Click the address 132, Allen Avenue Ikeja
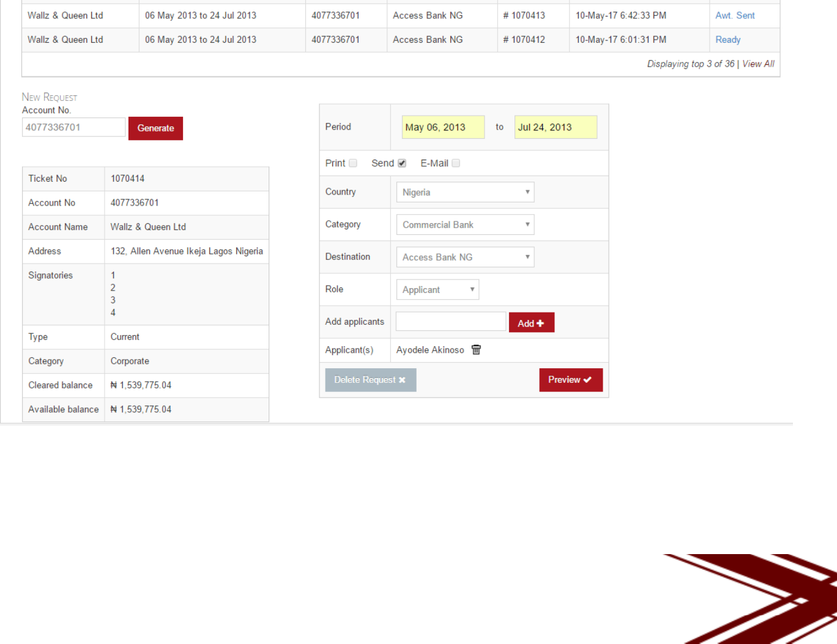The width and height of the screenshot is (837, 644). (187, 251)
